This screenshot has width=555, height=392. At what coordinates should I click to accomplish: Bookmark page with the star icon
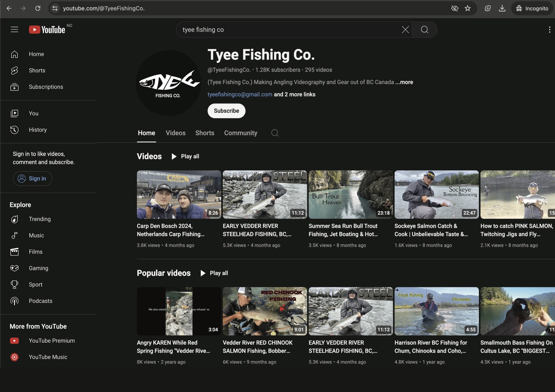[467, 9]
